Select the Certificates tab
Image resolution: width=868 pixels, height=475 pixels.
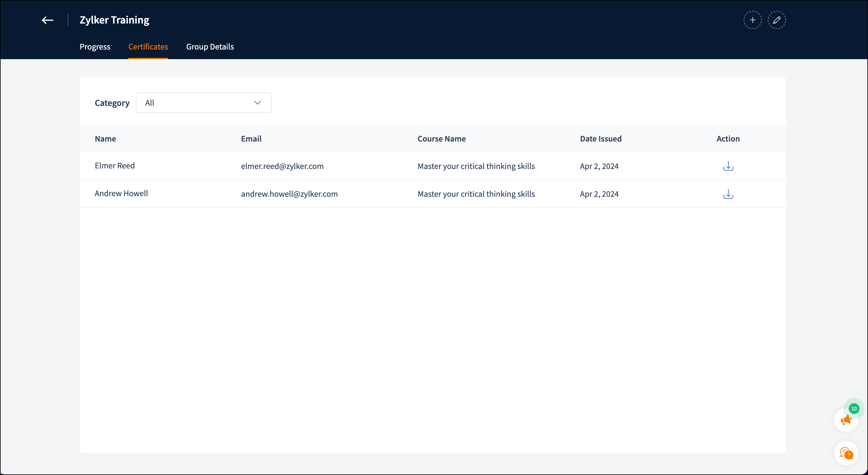[x=148, y=47]
